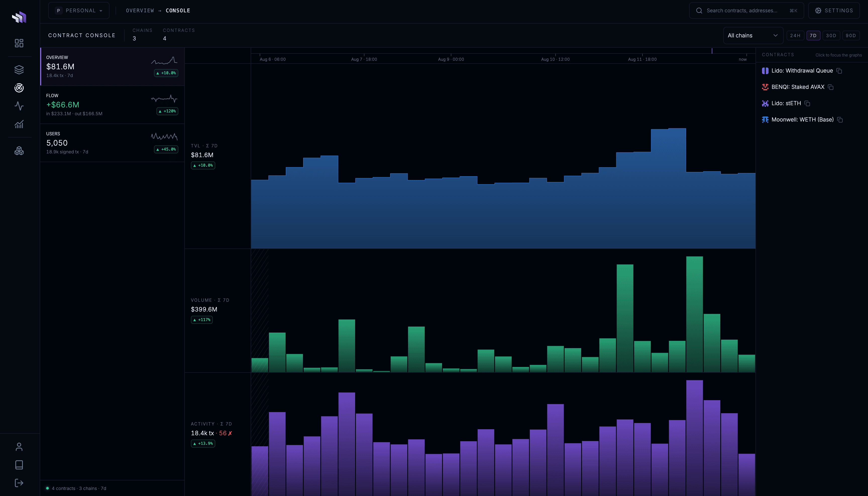This screenshot has width=868, height=496.
Task: Focus graphs on BENQI: Staked AVAX
Action: coord(798,87)
